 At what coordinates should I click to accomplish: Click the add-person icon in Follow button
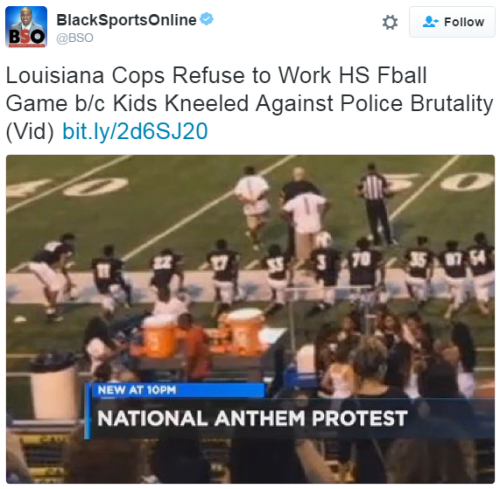point(430,22)
